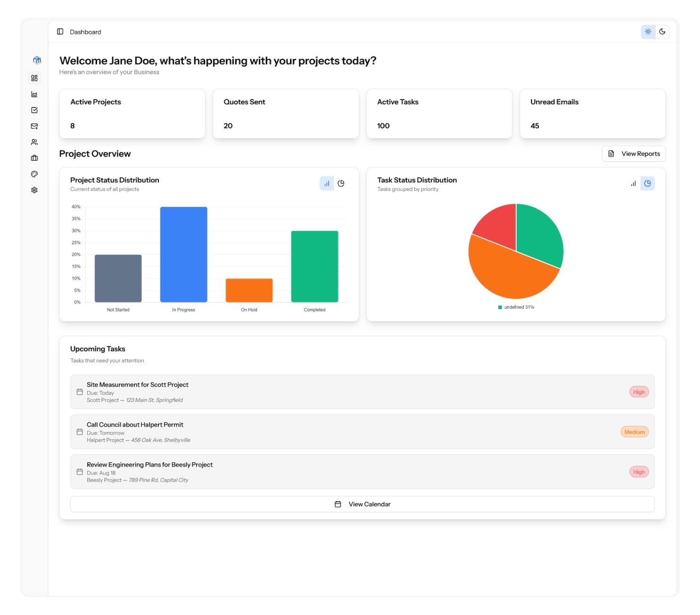Click the blue In Progress bar

[x=183, y=254]
